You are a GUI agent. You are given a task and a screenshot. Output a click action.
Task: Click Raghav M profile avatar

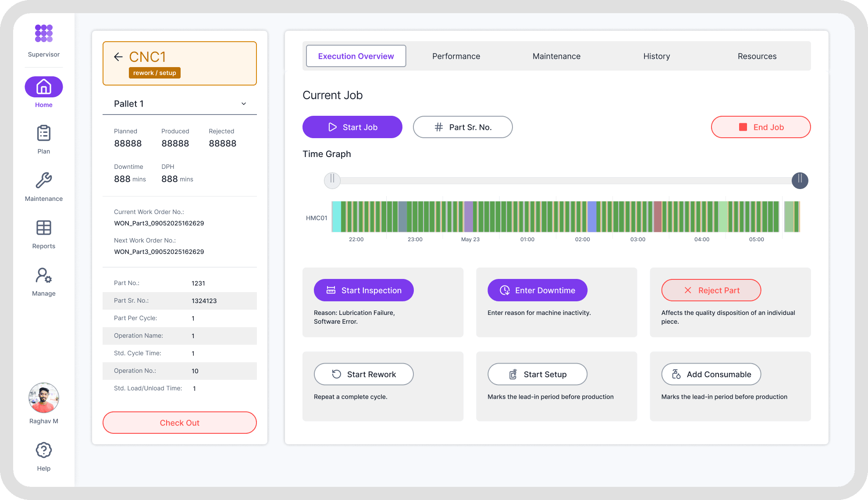pyautogui.click(x=44, y=398)
